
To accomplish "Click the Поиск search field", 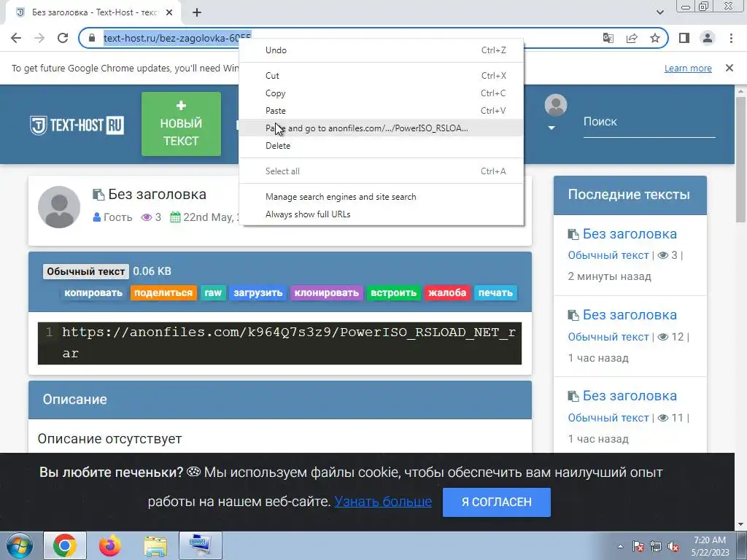I will (x=649, y=122).
